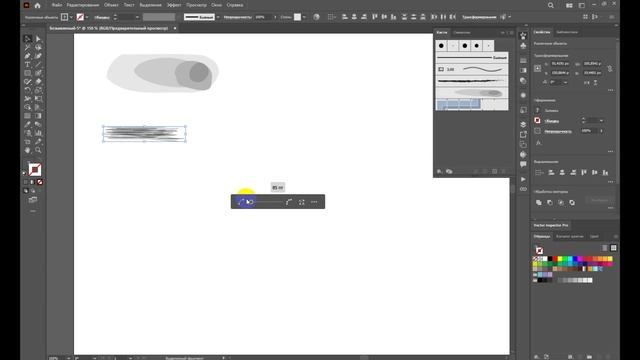Screen dimensions: 640x360
Task: Pick the yellow swatch in Swatches panel
Action: (560, 259)
